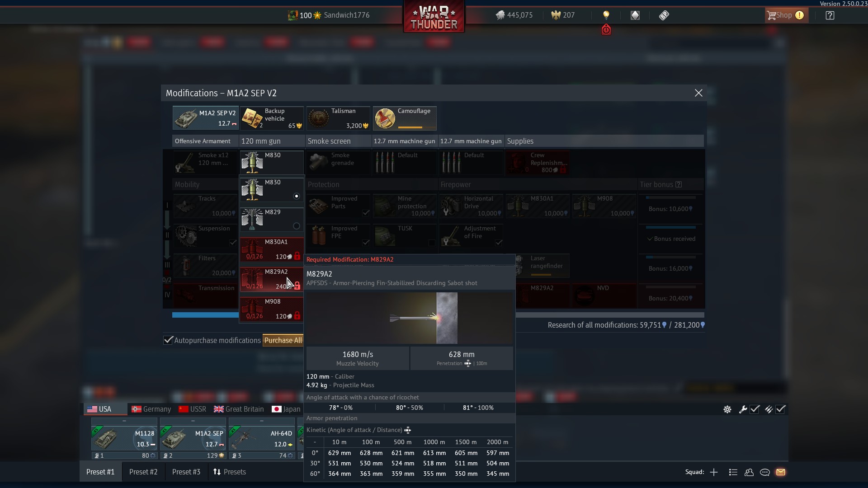This screenshot has width=868, height=488.
Task: Select the M829 shell radio button
Action: coord(297,226)
